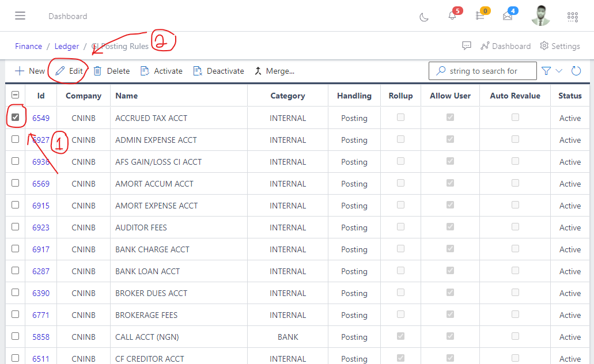The height and width of the screenshot is (364, 594).
Task: Refresh the list with the circular arrow icon
Action: (576, 70)
